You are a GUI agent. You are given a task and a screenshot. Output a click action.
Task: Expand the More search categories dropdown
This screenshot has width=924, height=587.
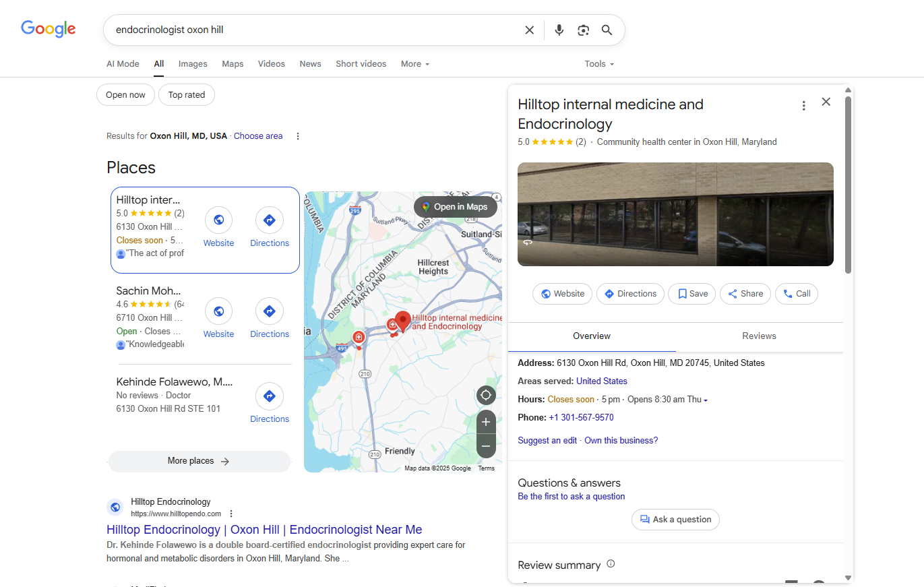tap(415, 64)
